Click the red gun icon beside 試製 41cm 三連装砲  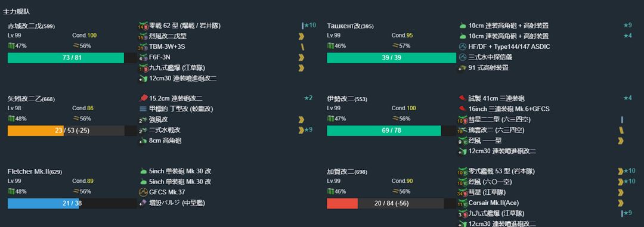[463, 98]
